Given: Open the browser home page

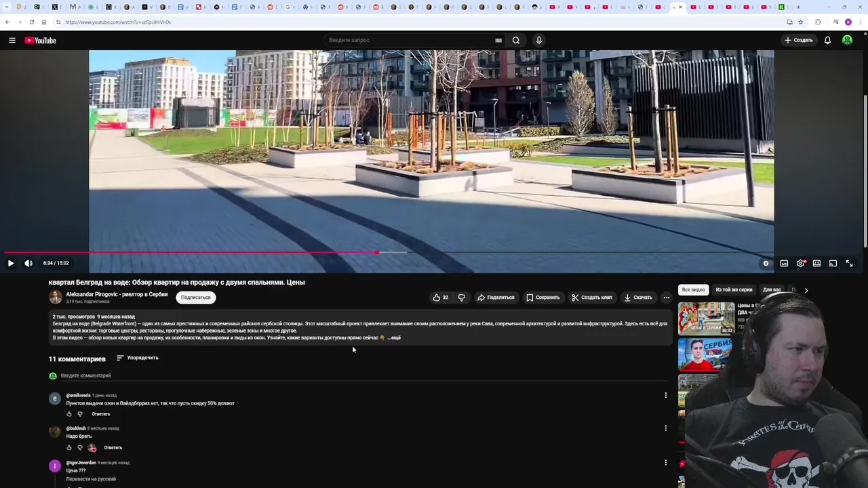Looking at the screenshot, I should pos(43,22).
